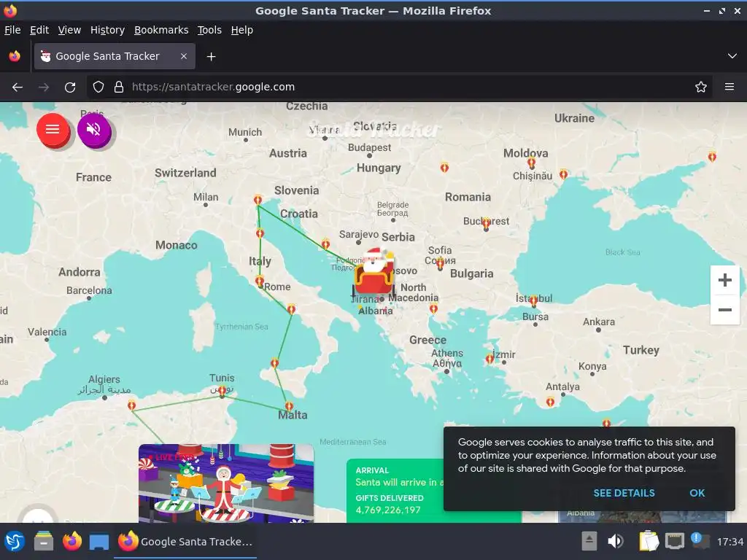The height and width of the screenshot is (560, 747).
Task: Open the Edit menu
Action: [39, 30]
